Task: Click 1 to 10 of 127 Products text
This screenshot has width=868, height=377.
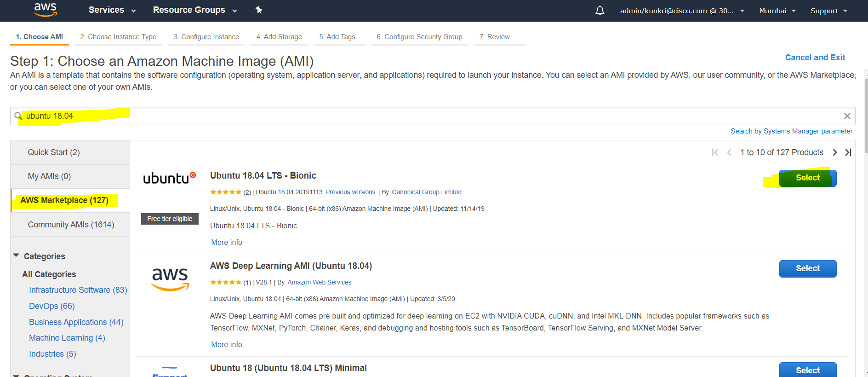Action: tap(782, 152)
